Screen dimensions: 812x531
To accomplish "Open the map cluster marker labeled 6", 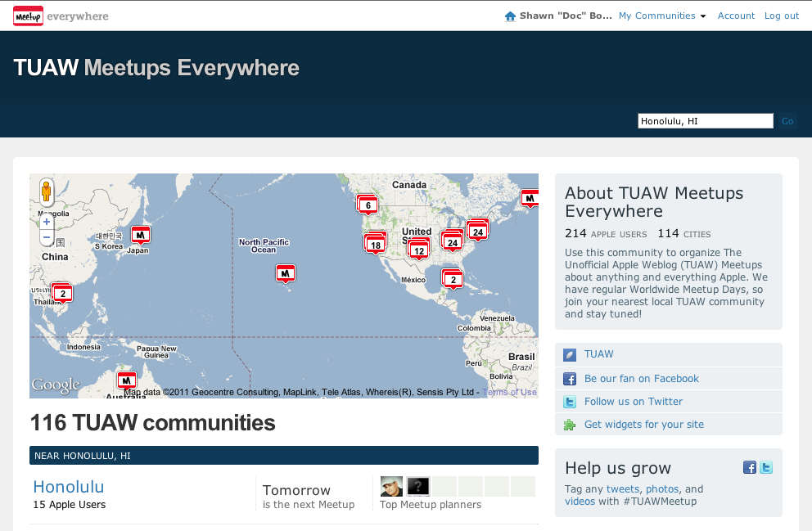I will (368, 205).
